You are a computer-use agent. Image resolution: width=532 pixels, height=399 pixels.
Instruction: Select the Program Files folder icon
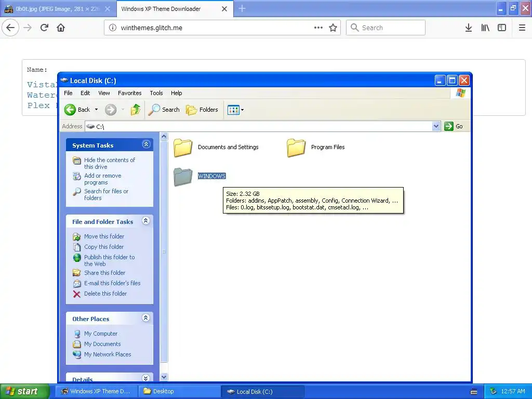(296, 147)
